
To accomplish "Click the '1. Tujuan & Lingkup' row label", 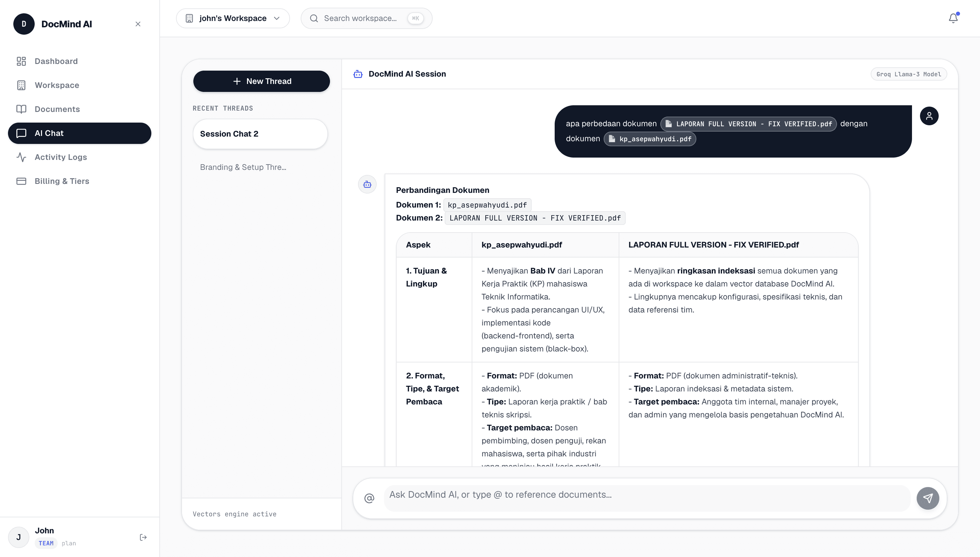I will click(x=426, y=278).
